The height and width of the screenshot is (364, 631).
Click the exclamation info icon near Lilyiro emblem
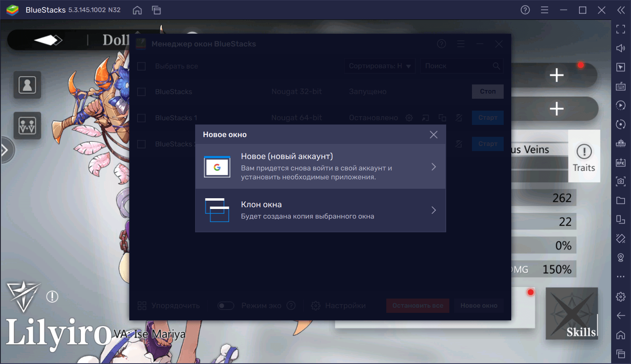point(52,296)
